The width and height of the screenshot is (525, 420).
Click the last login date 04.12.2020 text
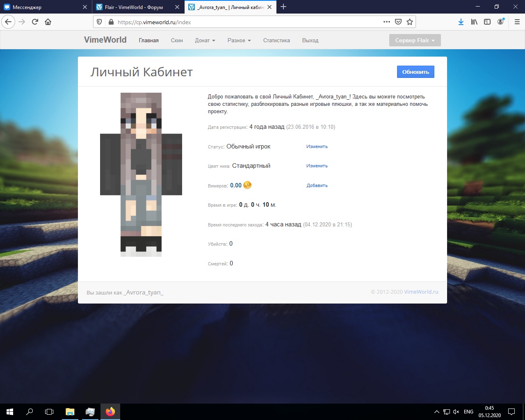pos(327,224)
